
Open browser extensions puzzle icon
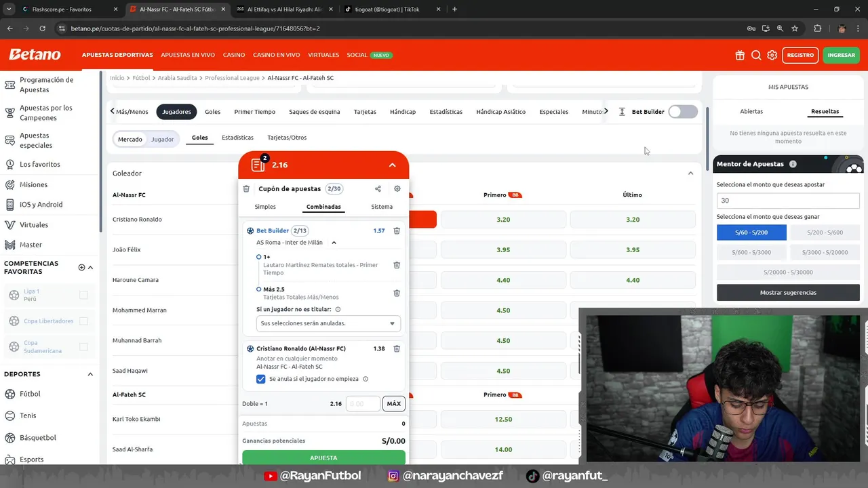click(817, 28)
